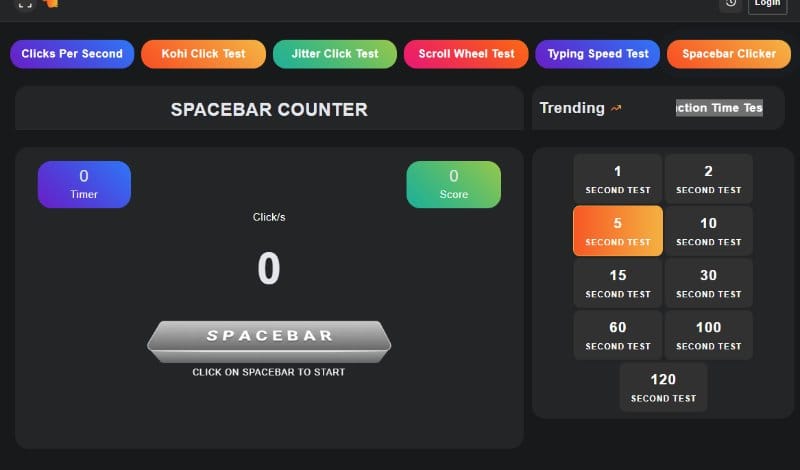Open the Clicks Per Second test
Image resolution: width=800 pixels, height=470 pixels.
tap(72, 54)
